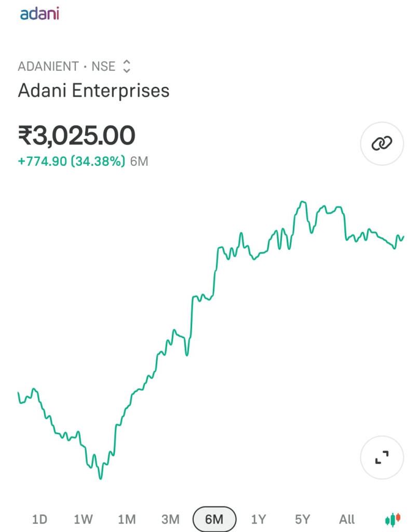Image resolution: width=419 pixels, height=532 pixels.
Task: Click the ADANIENT ticker symbol
Action: [x=48, y=66]
